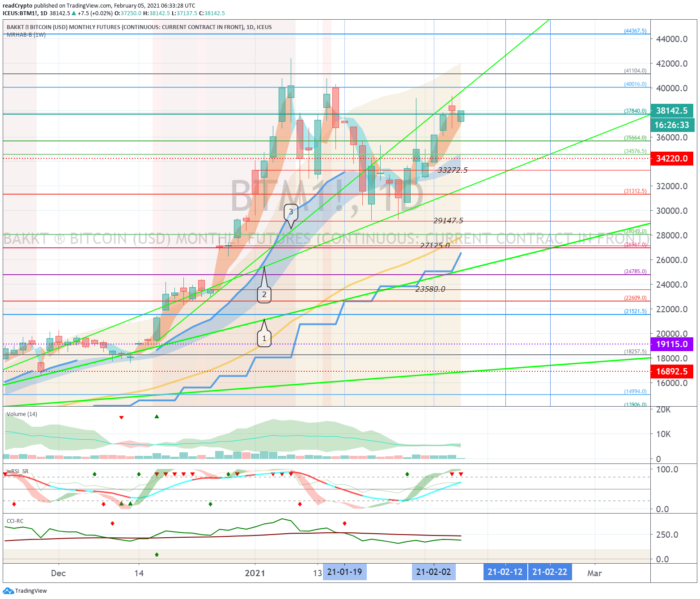Select callout label 1 on chart
Image resolution: width=700 pixels, height=599 pixels.
tap(264, 338)
